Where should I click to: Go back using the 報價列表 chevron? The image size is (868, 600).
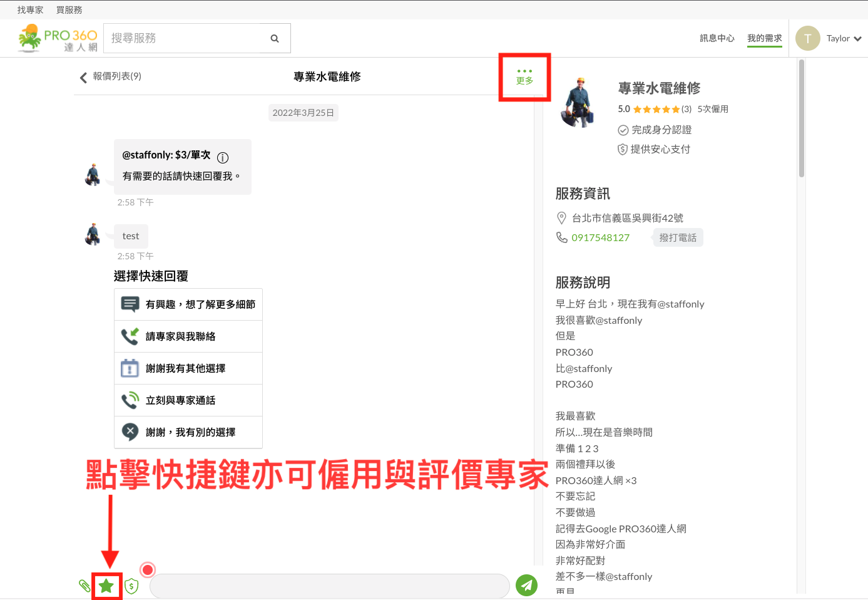coord(83,77)
